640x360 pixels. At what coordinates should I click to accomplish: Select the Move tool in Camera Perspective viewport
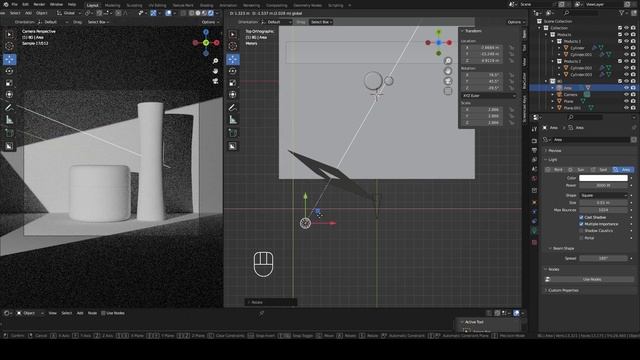(9, 59)
